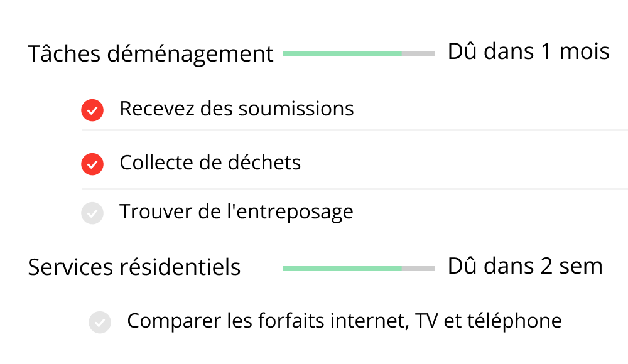
Task: Click the gray remainder of Services résidentiels progress bar
Action: tap(418, 269)
